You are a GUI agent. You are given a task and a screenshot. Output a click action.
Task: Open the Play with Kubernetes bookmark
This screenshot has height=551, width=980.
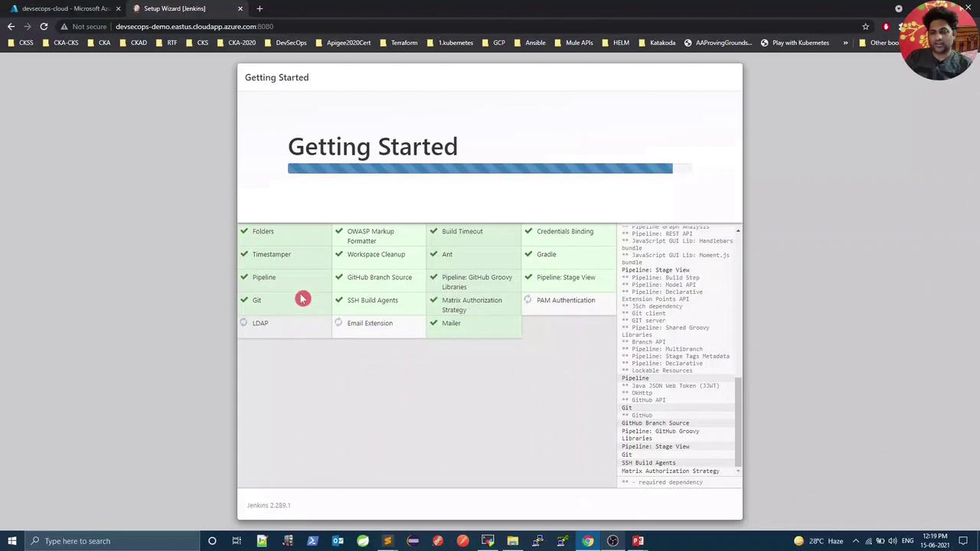point(795,43)
